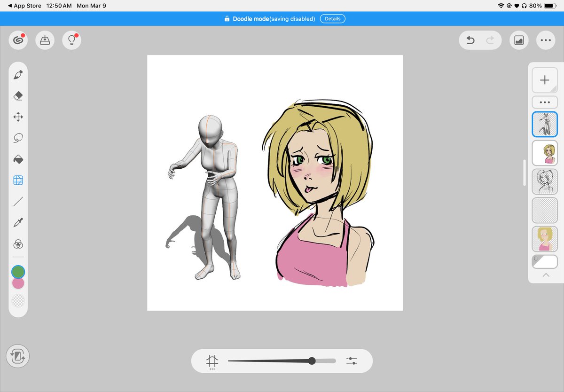
Task: Choose the green main color swatch
Action: (x=18, y=272)
